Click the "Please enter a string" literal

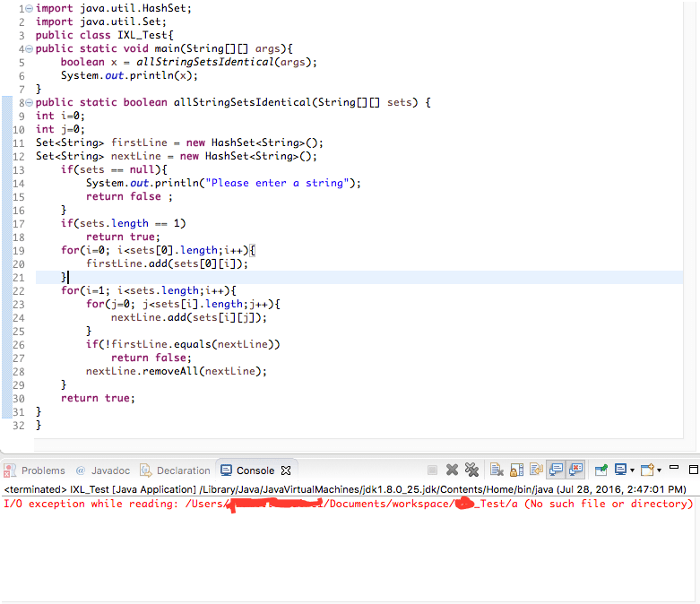(277, 183)
